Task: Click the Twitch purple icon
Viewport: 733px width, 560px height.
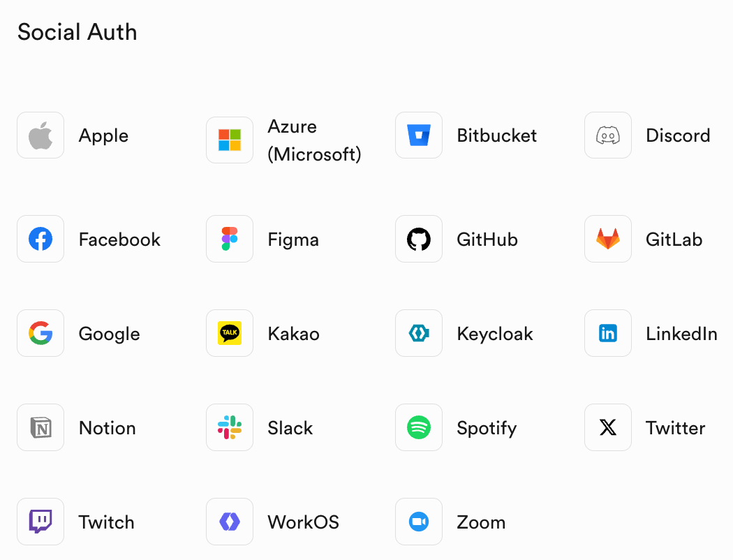Action: (x=40, y=522)
